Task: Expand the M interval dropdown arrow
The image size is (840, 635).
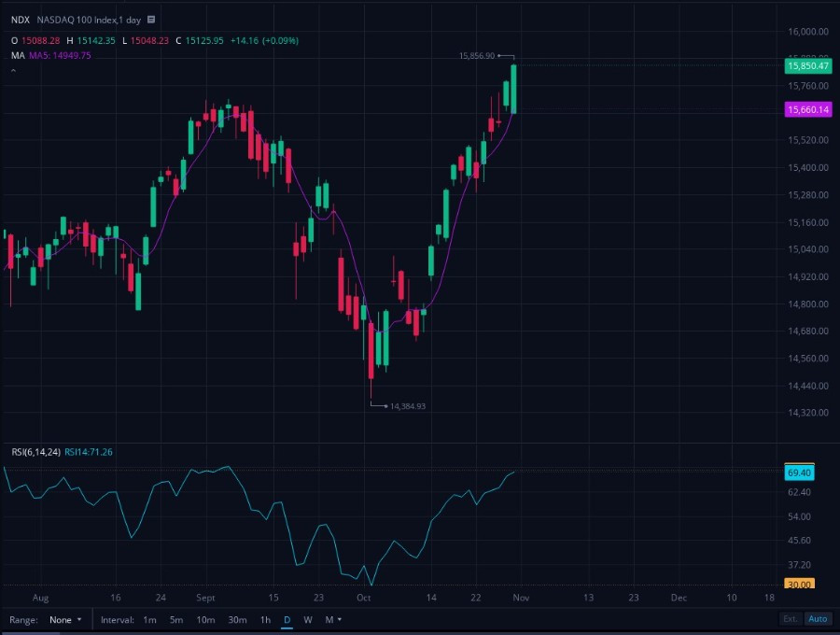Action: [x=340, y=619]
